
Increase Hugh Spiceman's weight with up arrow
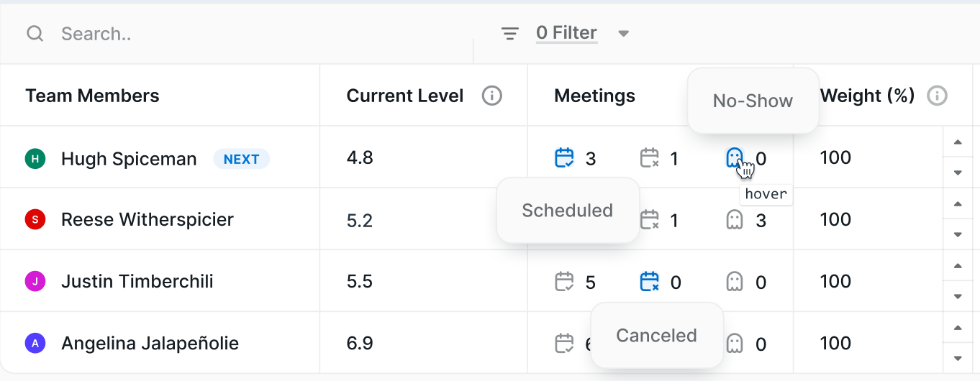tap(958, 142)
